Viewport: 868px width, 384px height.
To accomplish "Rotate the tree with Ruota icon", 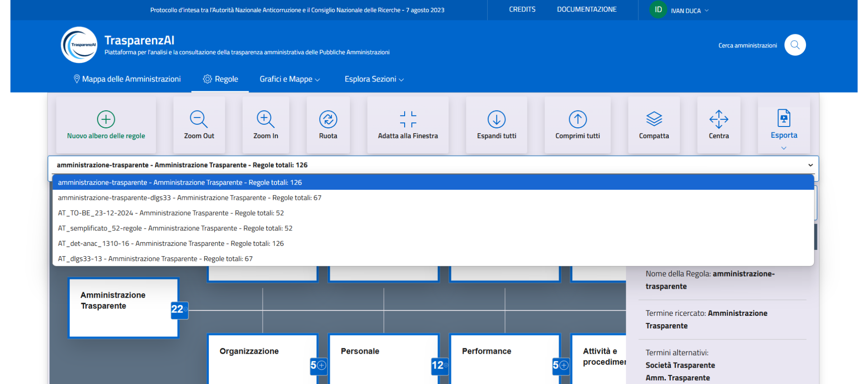I will [328, 119].
